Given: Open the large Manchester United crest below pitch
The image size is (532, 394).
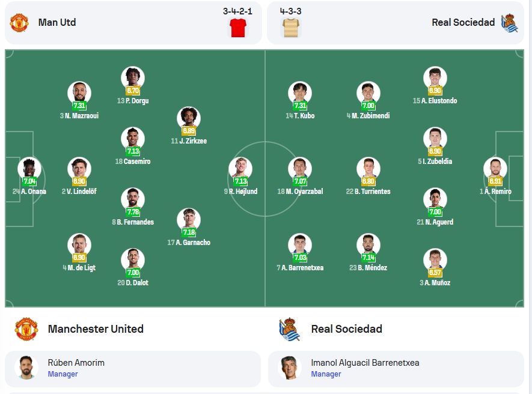Looking at the screenshot, I should coord(26,329).
